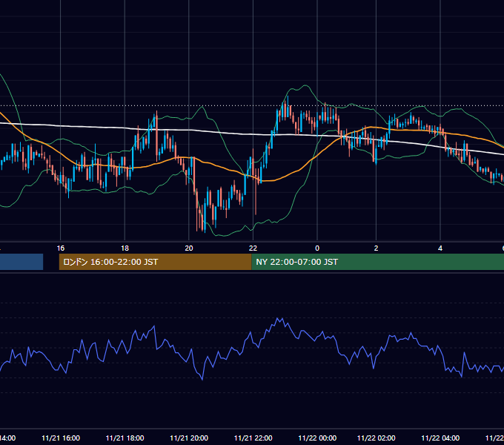Select the upper time axis label 2
The width and height of the screenshot is (504, 445).
[x=376, y=248]
